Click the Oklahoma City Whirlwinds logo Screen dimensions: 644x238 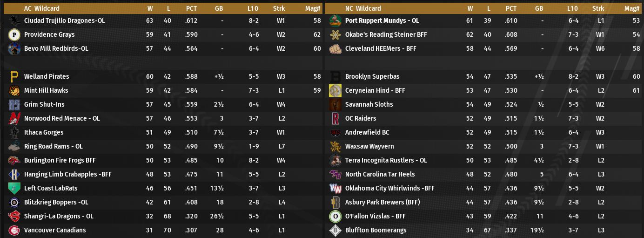click(x=335, y=188)
